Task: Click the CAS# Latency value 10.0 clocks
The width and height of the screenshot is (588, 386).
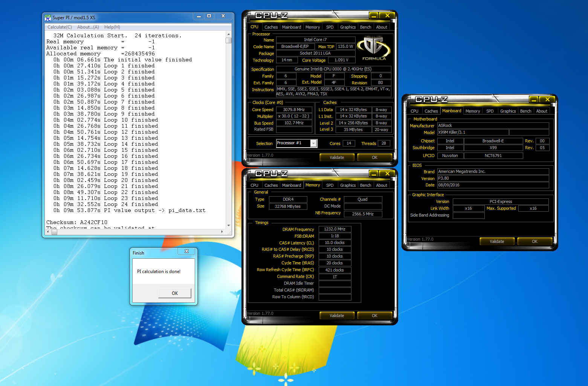Action: click(335, 243)
